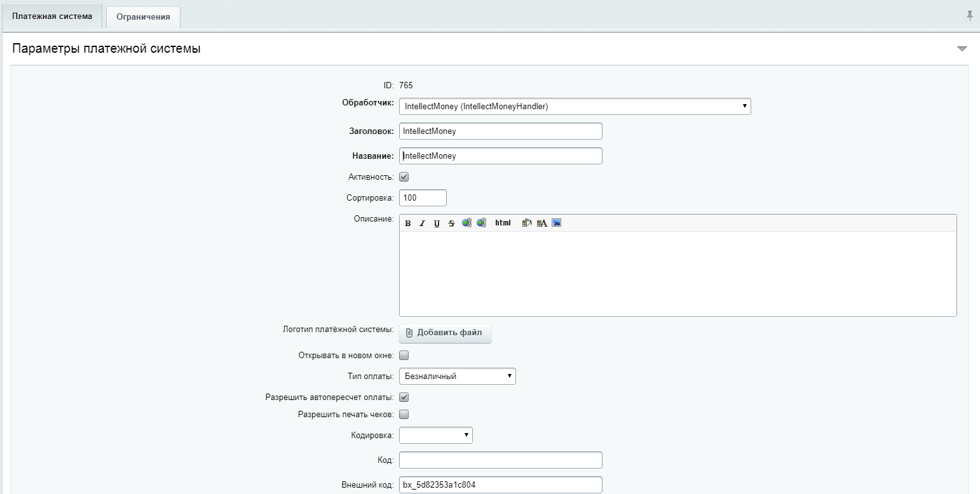Screen dimensions: 980x494
Task: Apply underline formatting in description editor
Action: [x=437, y=223]
